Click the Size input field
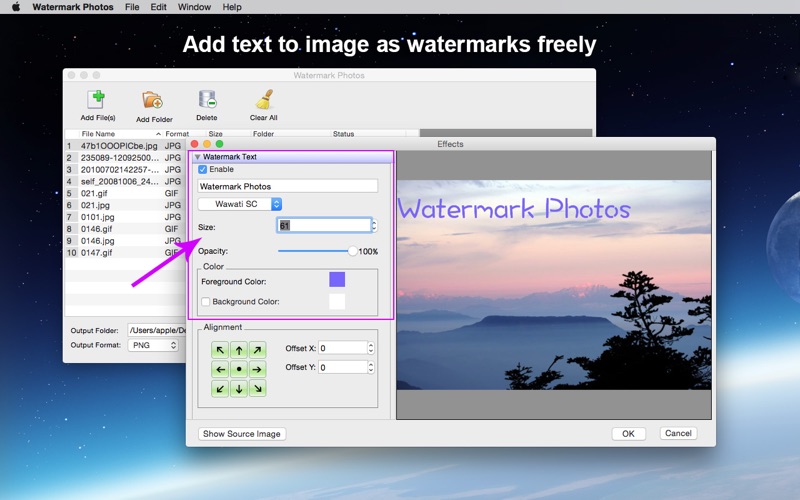Viewport: 800px width, 500px height. coord(324,226)
